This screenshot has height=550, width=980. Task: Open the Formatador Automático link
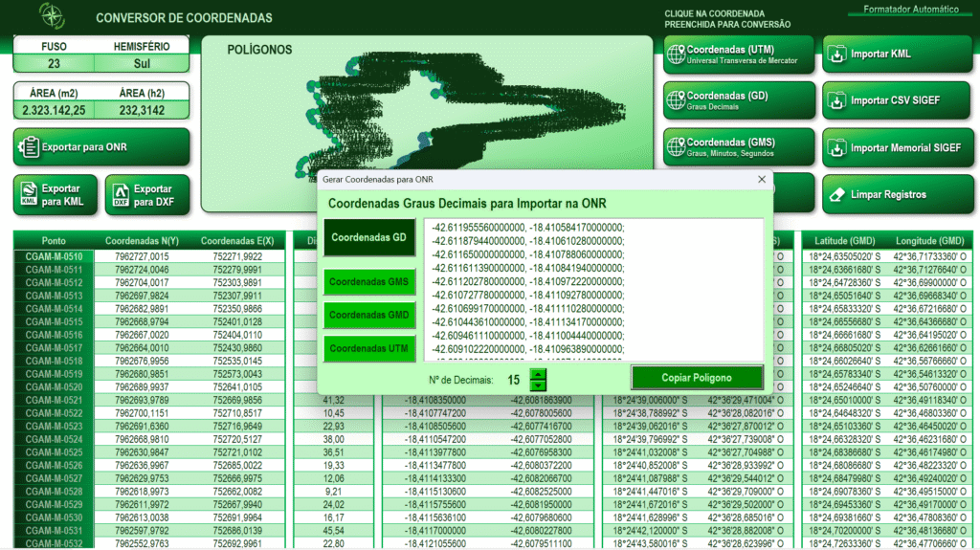[910, 10]
